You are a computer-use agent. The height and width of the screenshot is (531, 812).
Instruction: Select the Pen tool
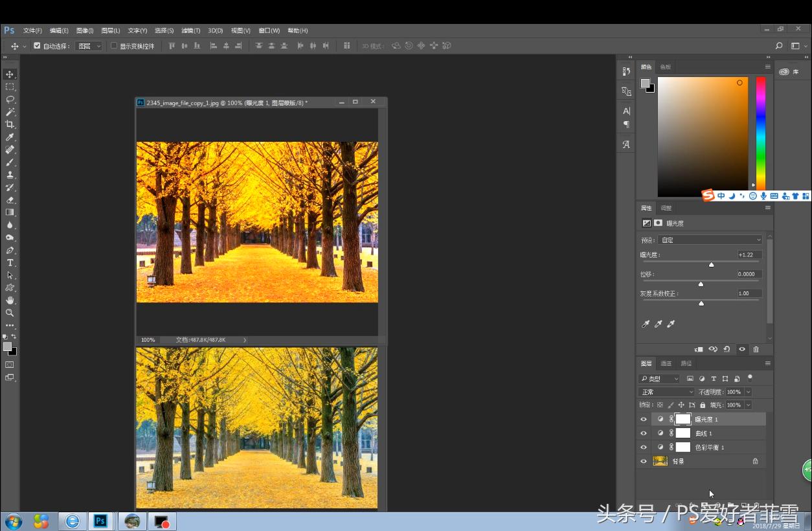[10, 250]
